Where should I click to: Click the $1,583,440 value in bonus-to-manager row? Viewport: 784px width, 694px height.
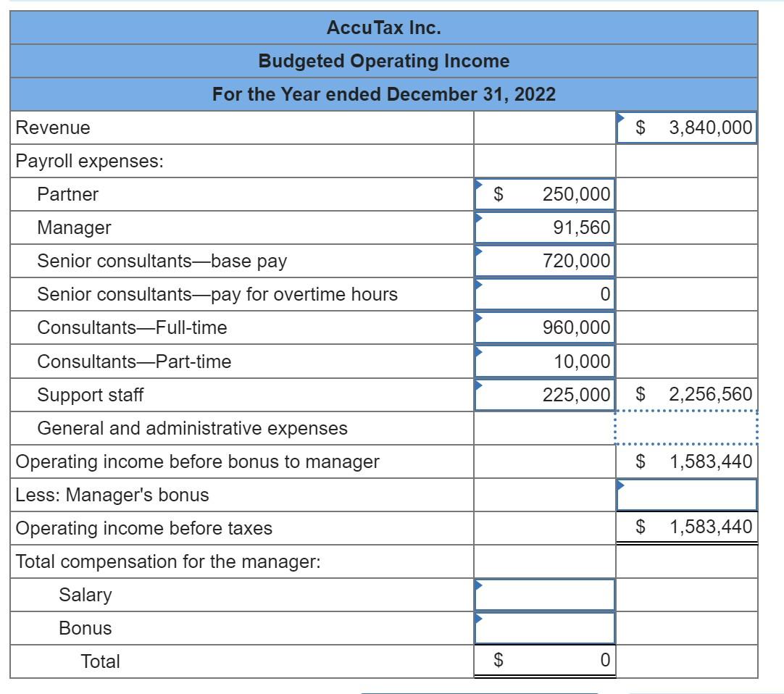click(x=693, y=461)
